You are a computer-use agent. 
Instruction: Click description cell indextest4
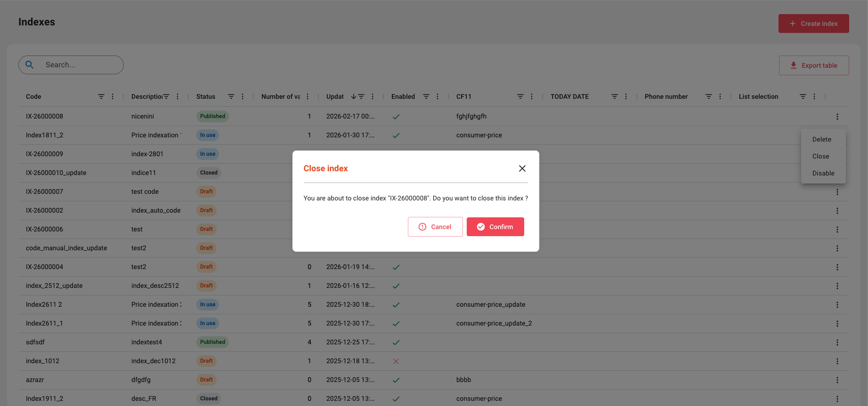[146, 342]
